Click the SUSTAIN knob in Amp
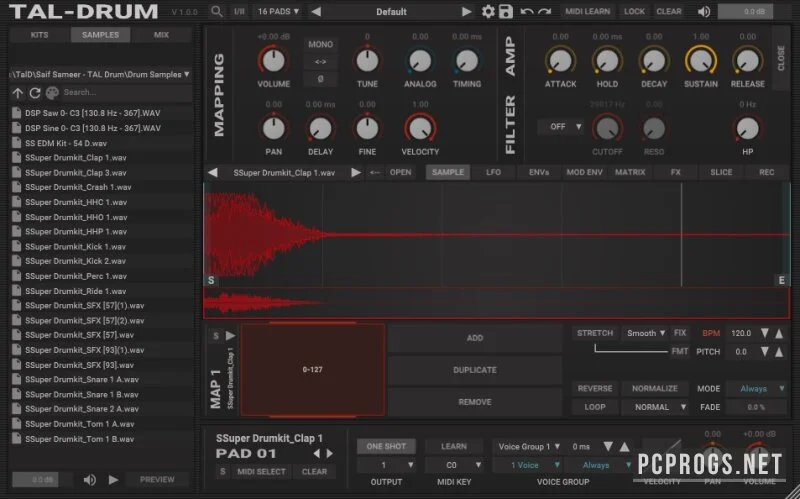This screenshot has height=499, width=800. [701, 60]
